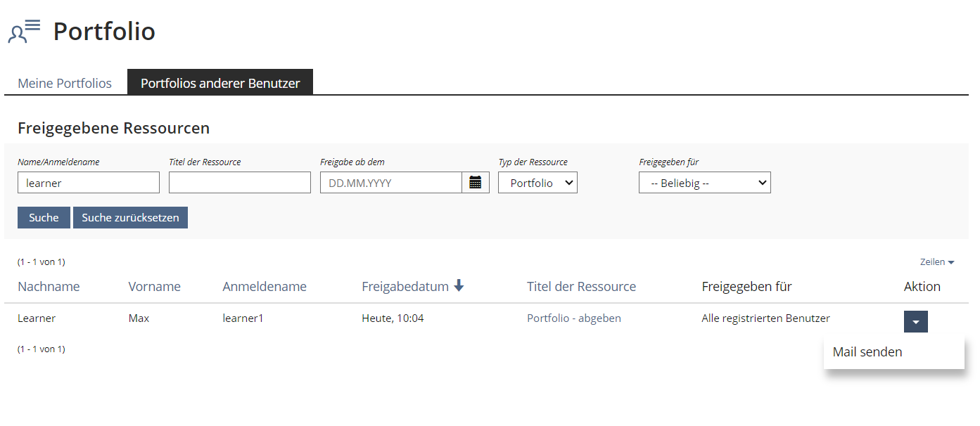
Task: Sort by Nachname column header
Action: pos(49,287)
